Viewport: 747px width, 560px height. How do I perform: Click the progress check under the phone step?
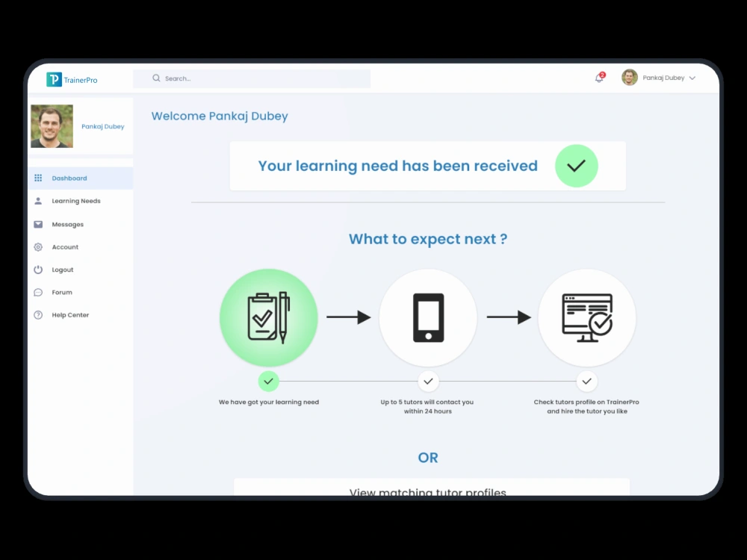coord(428,381)
